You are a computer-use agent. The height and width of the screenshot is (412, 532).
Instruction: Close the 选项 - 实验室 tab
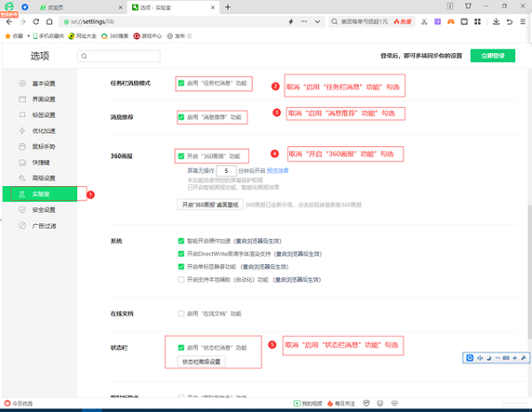click(213, 7)
